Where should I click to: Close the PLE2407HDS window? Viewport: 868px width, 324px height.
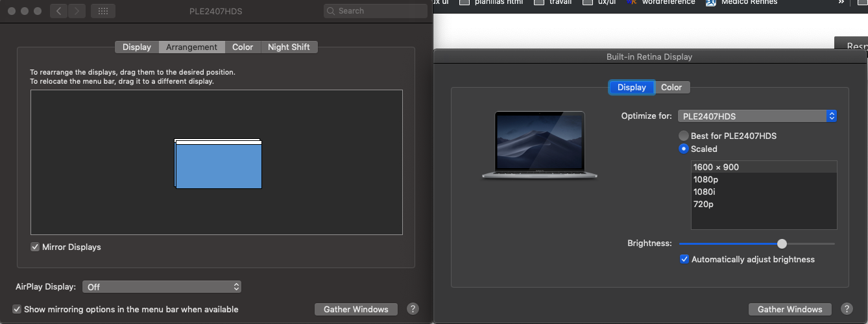coord(11,11)
